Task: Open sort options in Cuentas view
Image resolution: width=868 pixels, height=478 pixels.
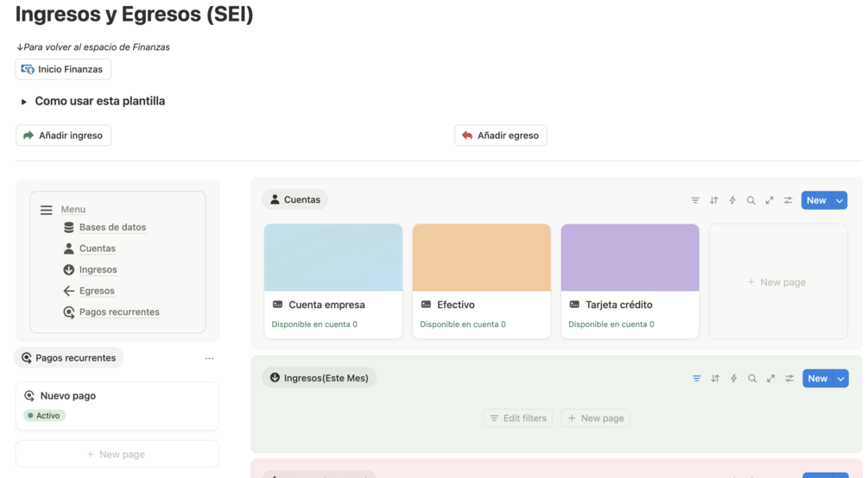Action: (x=714, y=200)
